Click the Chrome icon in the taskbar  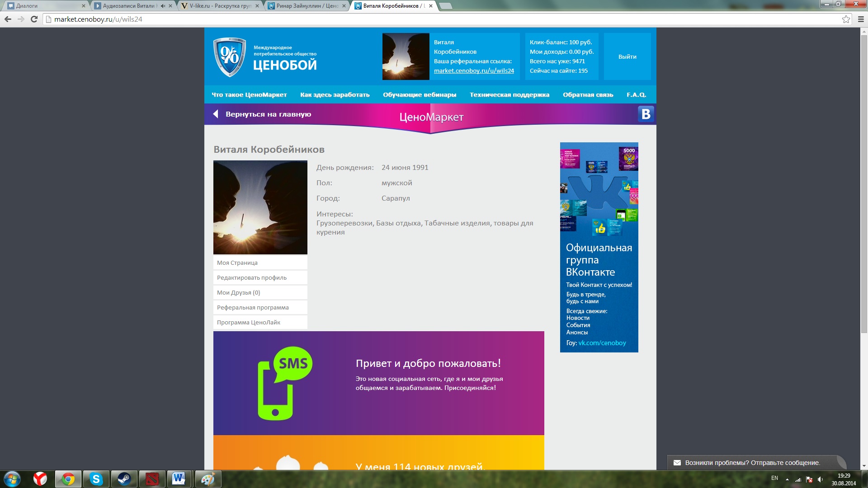[x=68, y=479]
